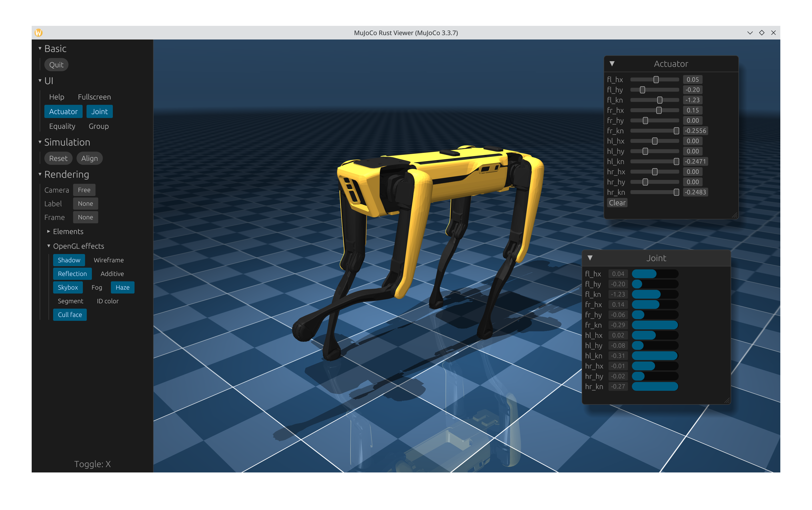The image size is (812, 510).
Task: Disable Shadow rendering
Action: pyautogui.click(x=69, y=260)
